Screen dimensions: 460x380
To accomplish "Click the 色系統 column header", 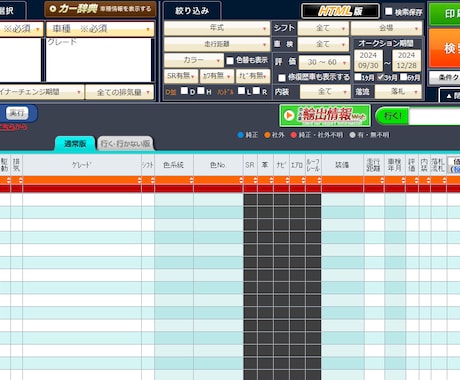I will 174,165.
